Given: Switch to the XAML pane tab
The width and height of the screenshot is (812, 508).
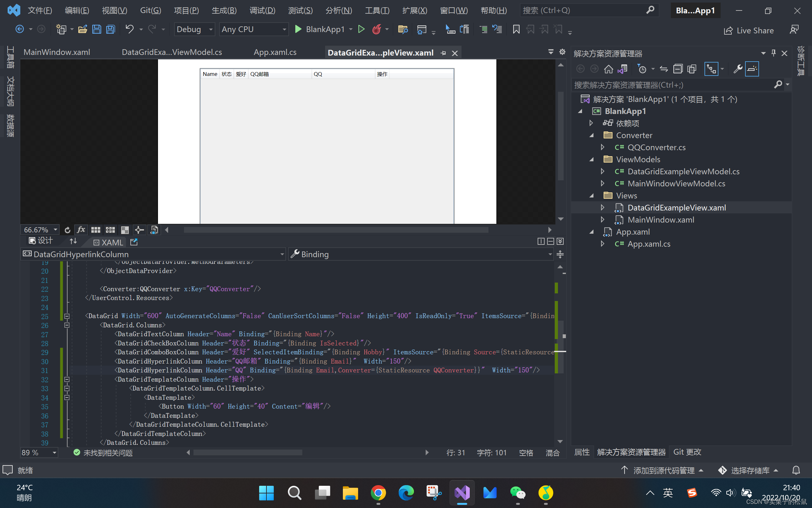Looking at the screenshot, I should [x=108, y=242].
